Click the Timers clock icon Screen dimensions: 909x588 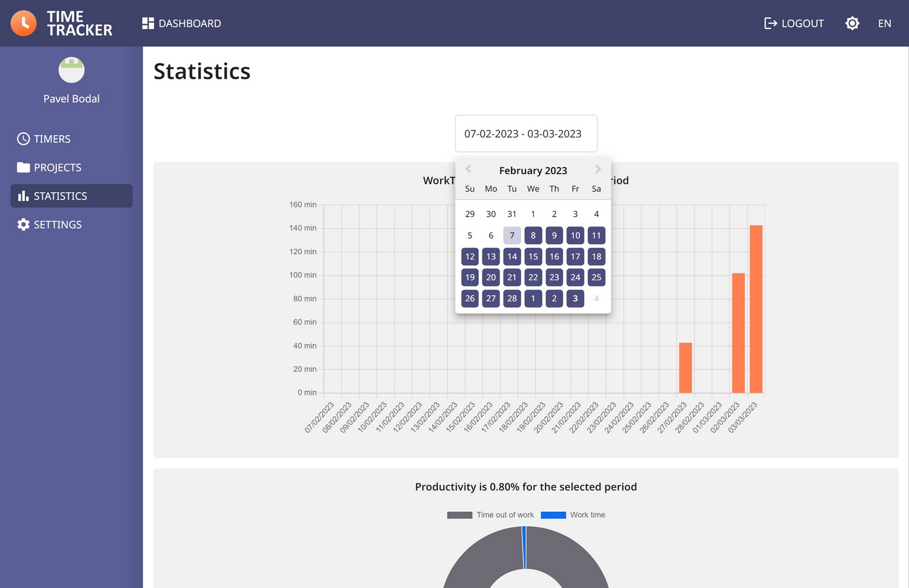[x=23, y=139]
